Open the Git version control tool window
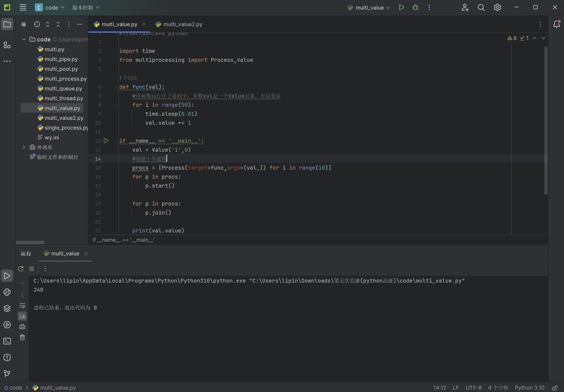 [x=7, y=374]
